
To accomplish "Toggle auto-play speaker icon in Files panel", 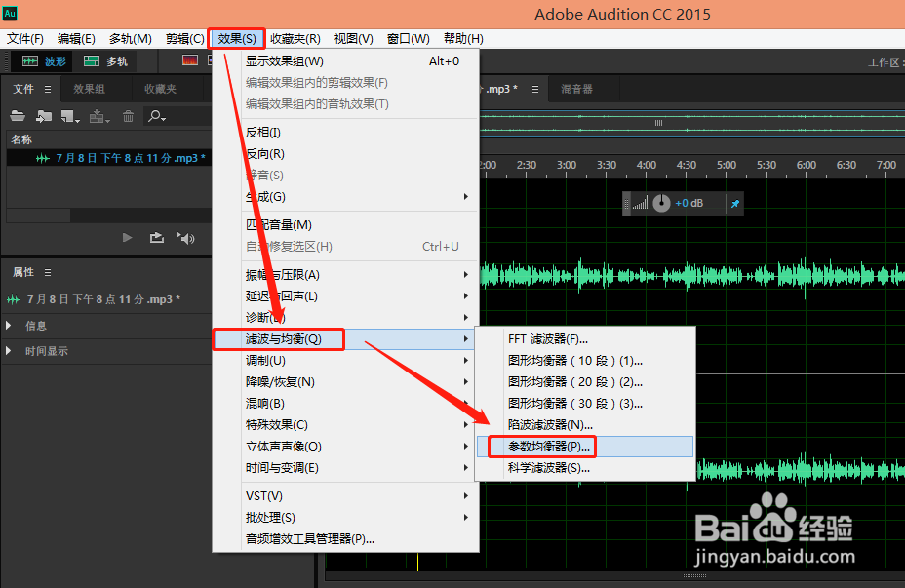I will 186,238.
